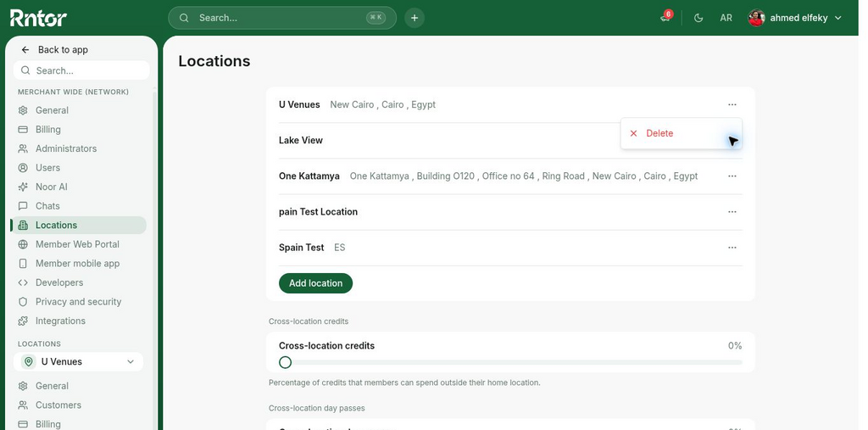Open Integrations settings
This screenshot has width=868, height=430.
click(x=79, y=321)
